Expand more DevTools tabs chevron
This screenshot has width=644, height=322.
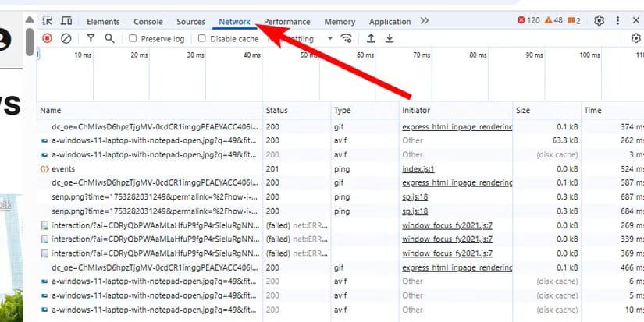425,21
